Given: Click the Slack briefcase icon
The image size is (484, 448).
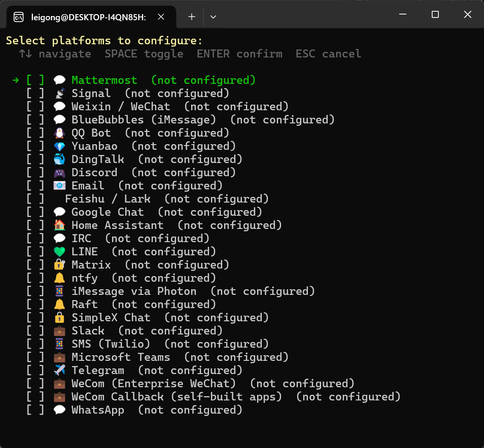Looking at the screenshot, I should coord(60,331).
